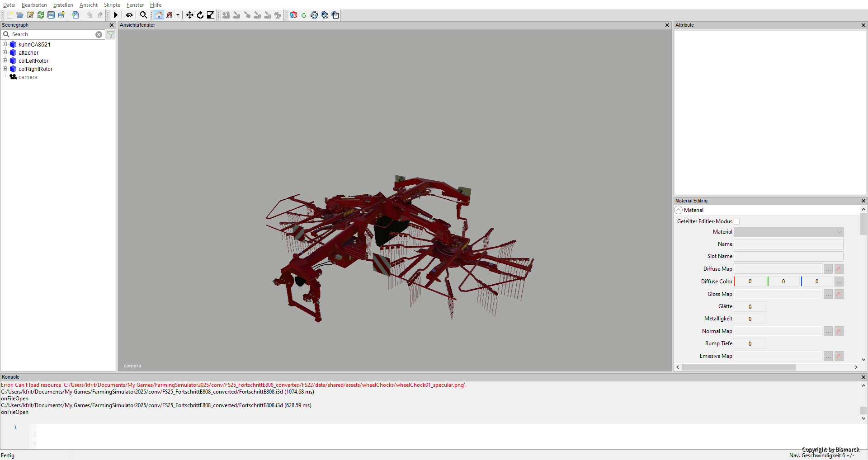Clear the Scenegraph search text

(x=99, y=34)
